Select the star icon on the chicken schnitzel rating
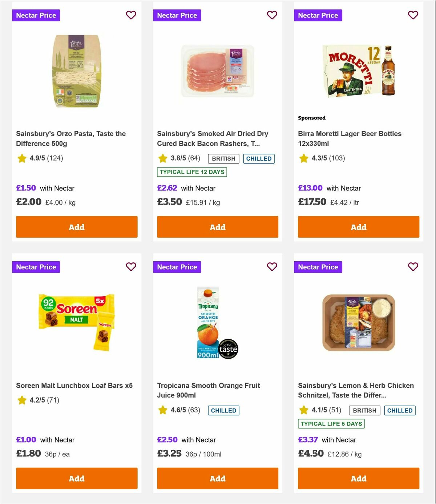Screen dimensions: 436x504 tap(303, 410)
